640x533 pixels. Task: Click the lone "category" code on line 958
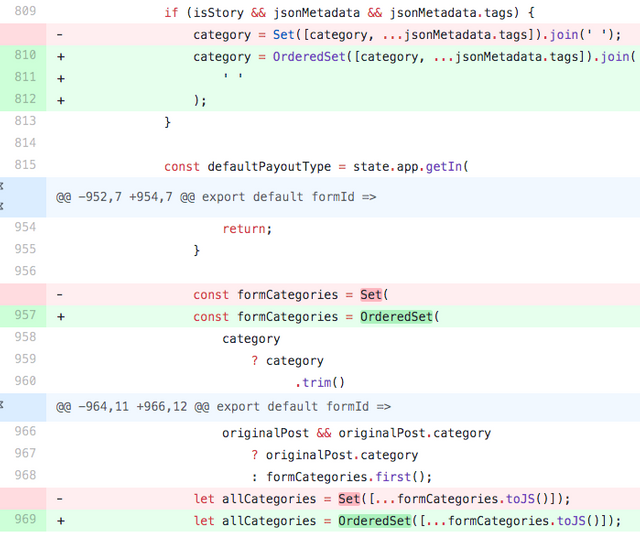[x=251, y=339]
